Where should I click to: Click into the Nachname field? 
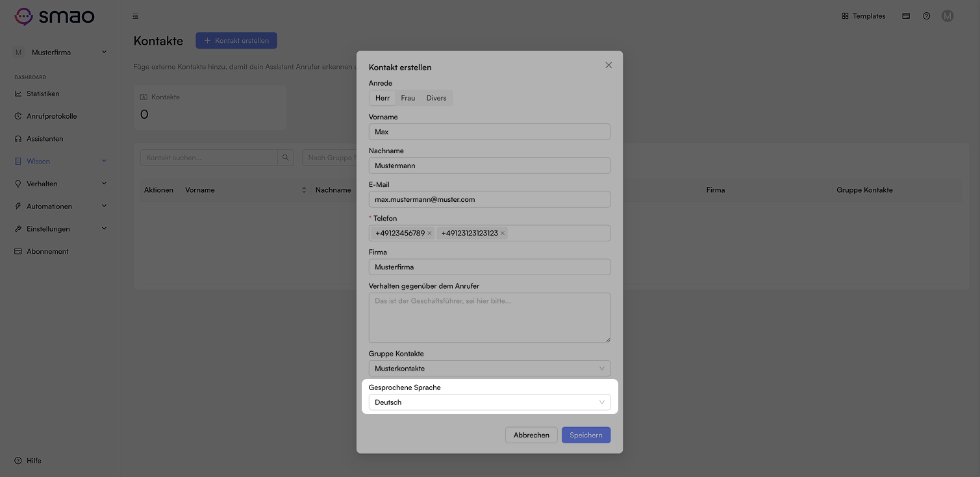490,165
